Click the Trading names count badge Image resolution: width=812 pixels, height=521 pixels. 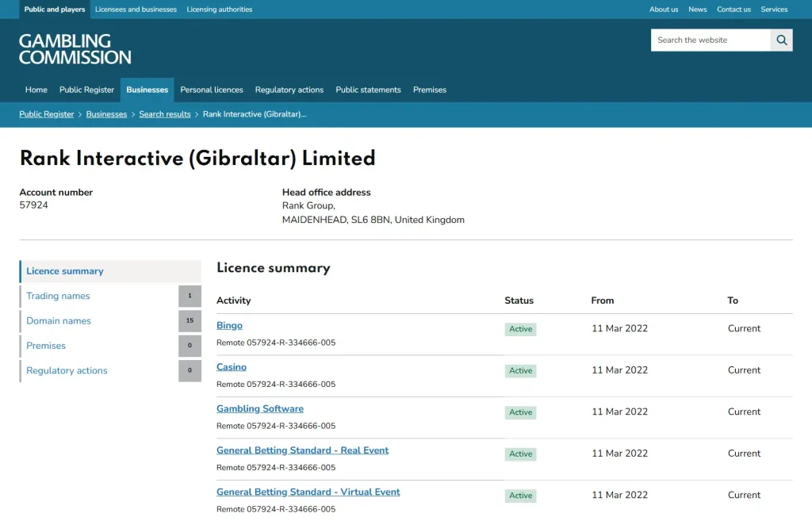(x=190, y=296)
